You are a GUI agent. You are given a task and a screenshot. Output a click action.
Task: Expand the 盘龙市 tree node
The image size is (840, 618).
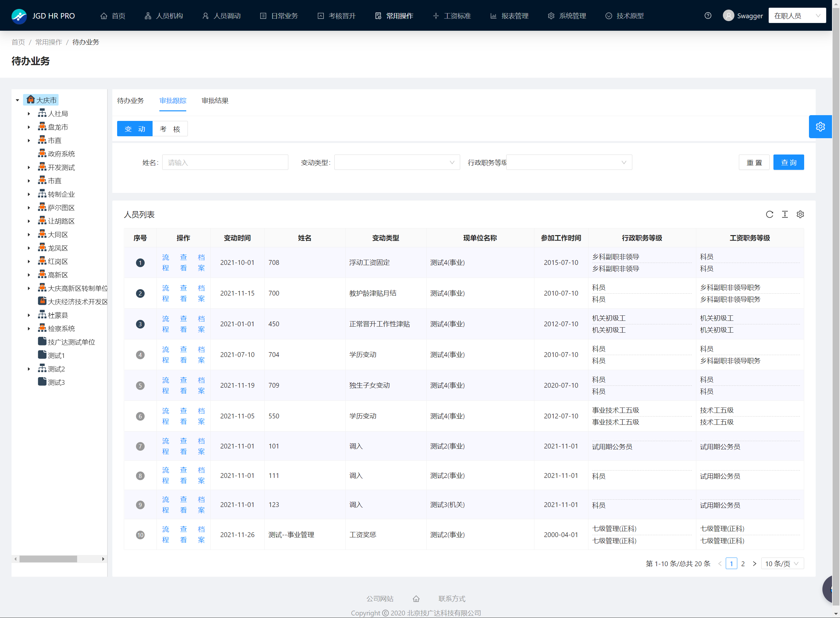click(29, 127)
